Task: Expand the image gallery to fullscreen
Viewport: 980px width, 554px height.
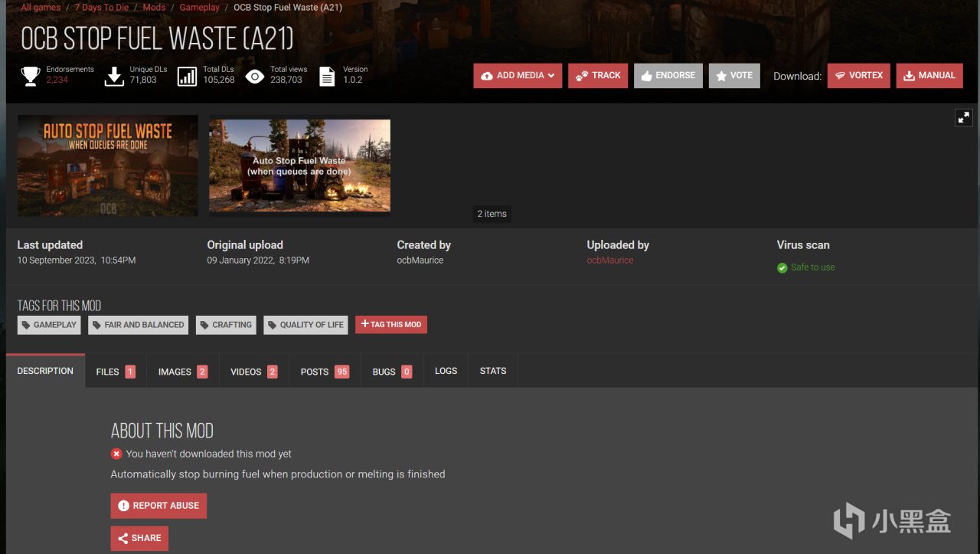Action: 963,117
